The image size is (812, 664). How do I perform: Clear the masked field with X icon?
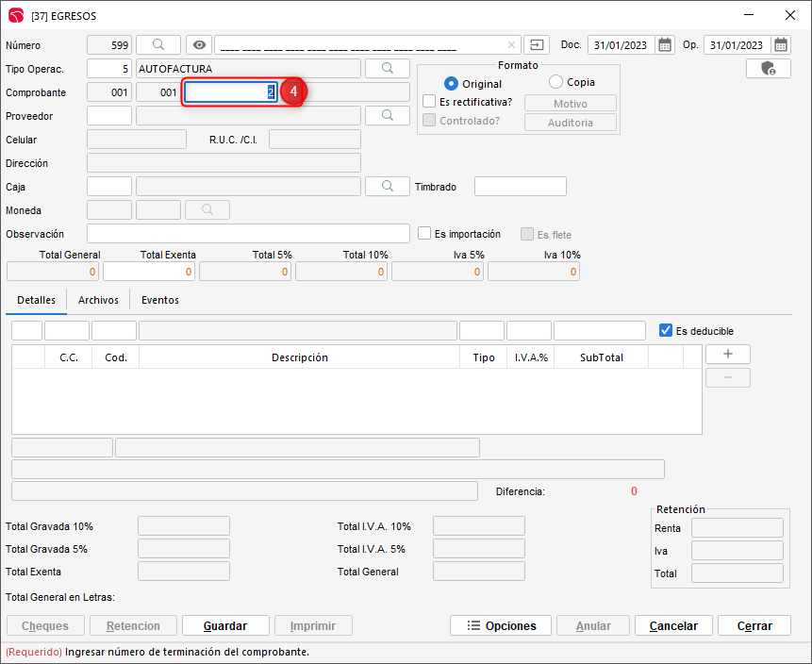[x=512, y=45]
